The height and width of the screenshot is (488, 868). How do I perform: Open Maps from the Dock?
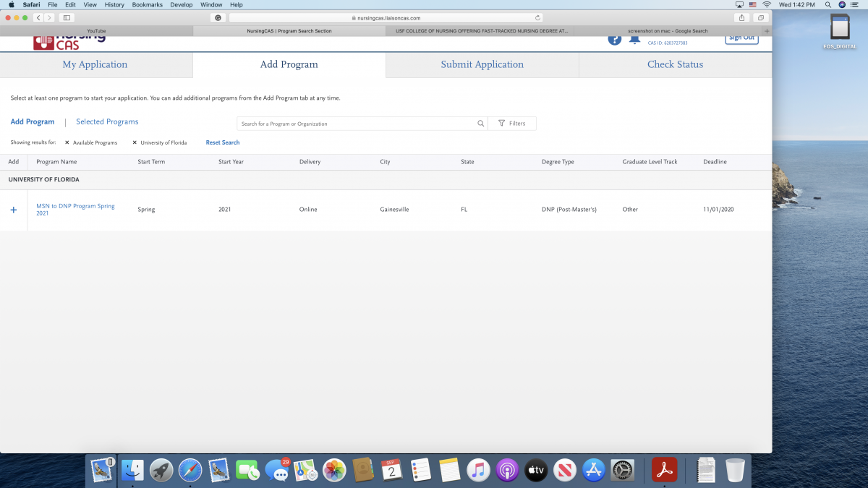tap(305, 470)
